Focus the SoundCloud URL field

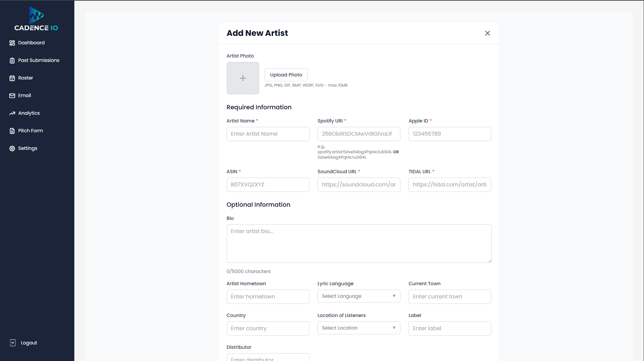click(x=359, y=185)
